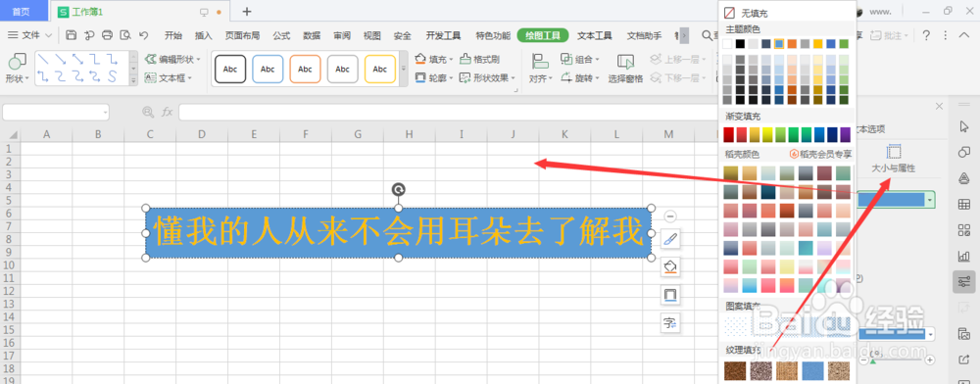Click the outline quick icon beside shape
The image size is (980, 384).
(670, 295)
